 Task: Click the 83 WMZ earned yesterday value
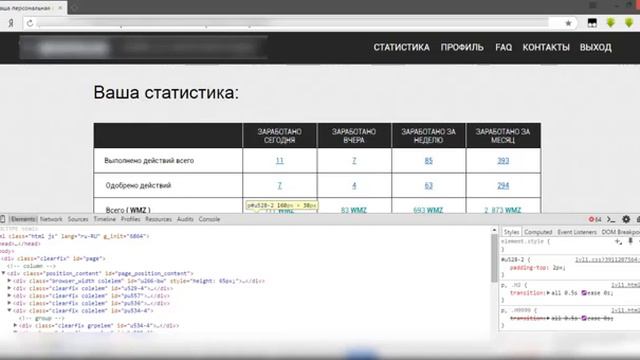(x=354, y=210)
